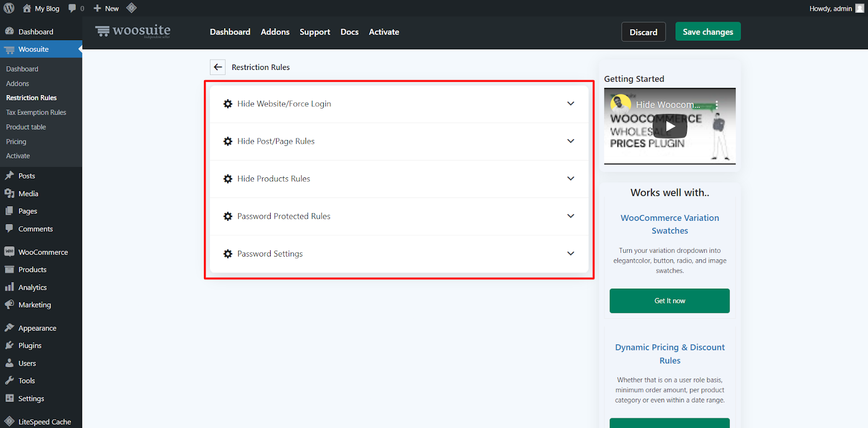Open WooCommerce Variation Swatches link

670,224
